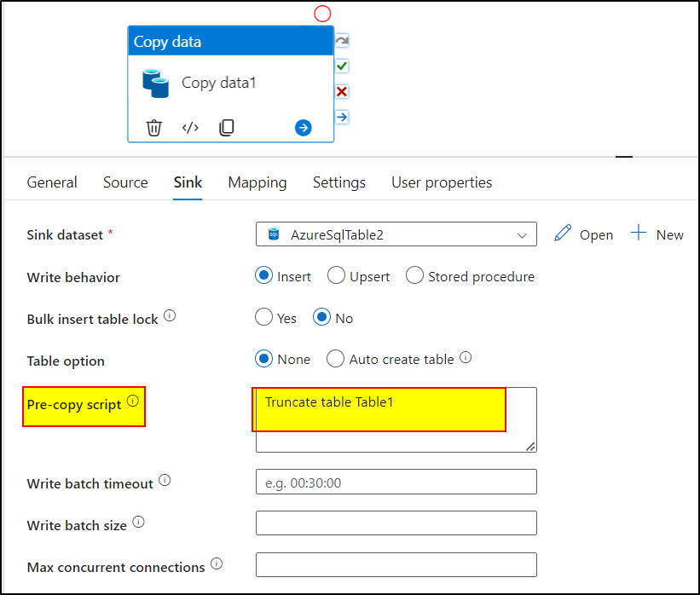Click the panel collapse dash handle
This screenshot has width=700, height=595.
point(623,157)
